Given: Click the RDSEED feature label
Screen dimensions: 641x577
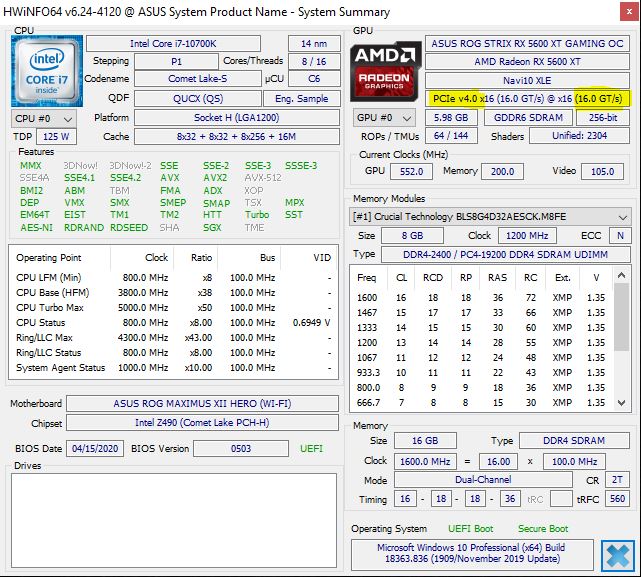Looking at the screenshot, I should (129, 228).
